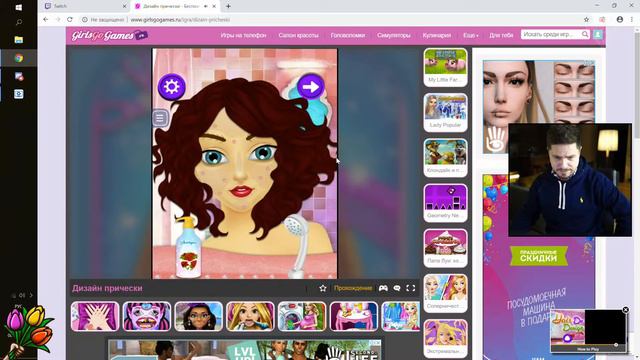Click the browser forward arrow
The width and height of the screenshot is (640, 360).
point(58,20)
